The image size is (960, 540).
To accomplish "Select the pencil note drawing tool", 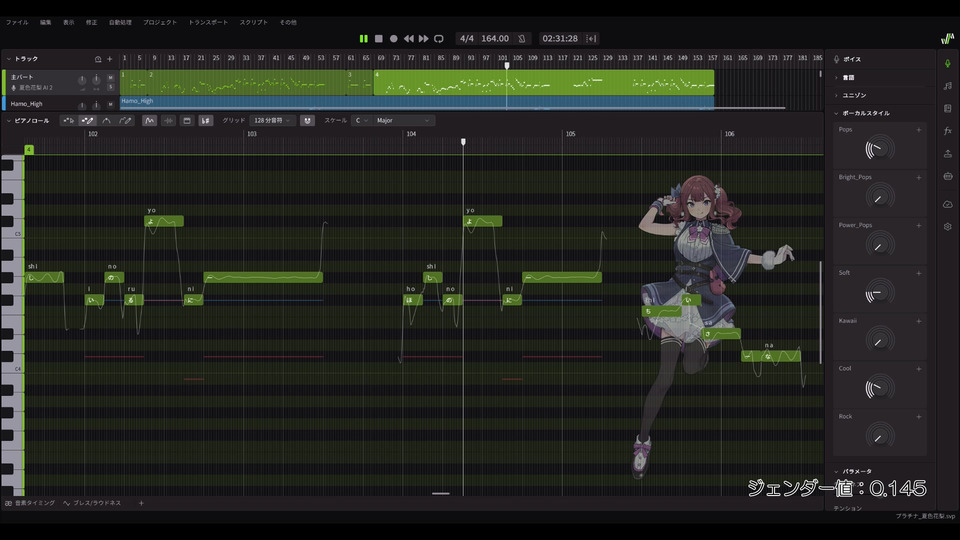I will [x=87, y=120].
